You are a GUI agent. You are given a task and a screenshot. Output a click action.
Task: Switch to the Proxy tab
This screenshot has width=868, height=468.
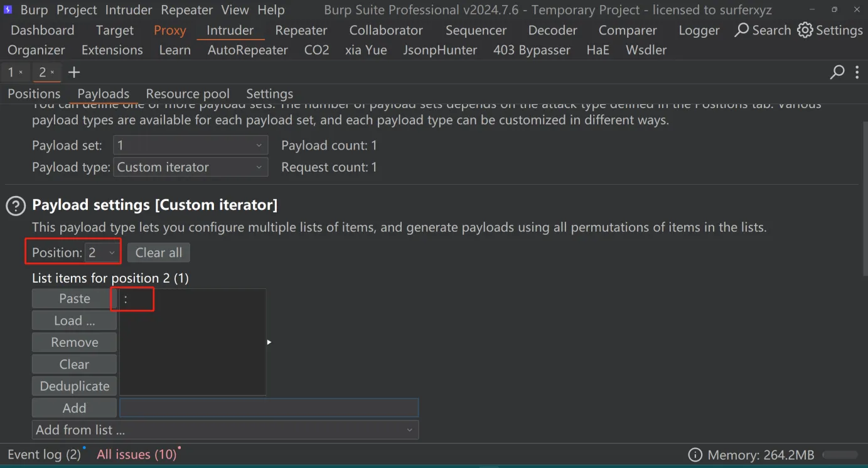pos(170,30)
